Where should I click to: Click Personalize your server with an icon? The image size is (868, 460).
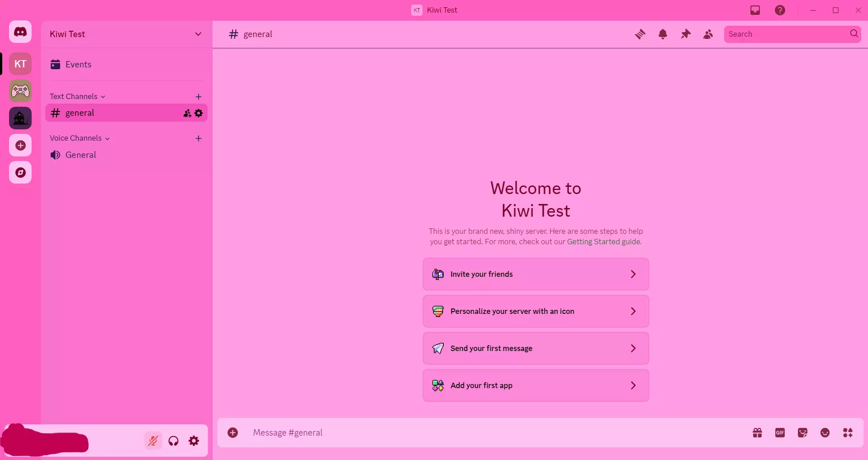(536, 311)
